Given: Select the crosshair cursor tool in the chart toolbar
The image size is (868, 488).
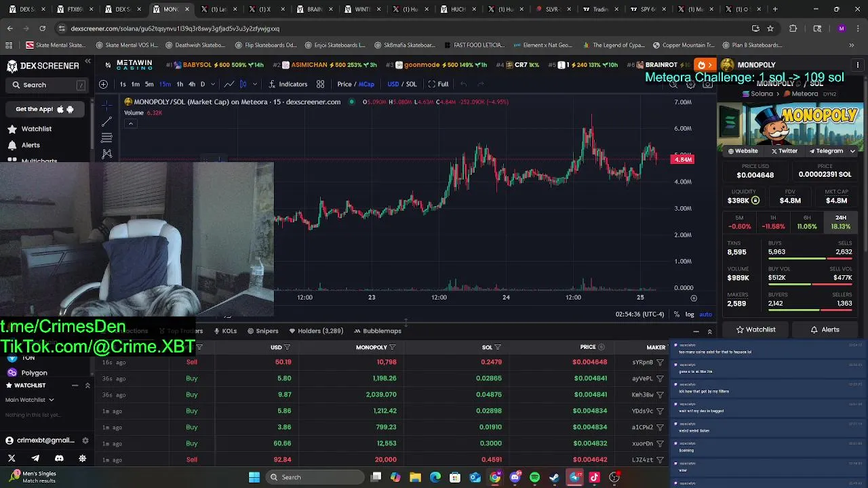Looking at the screenshot, I should point(106,105).
